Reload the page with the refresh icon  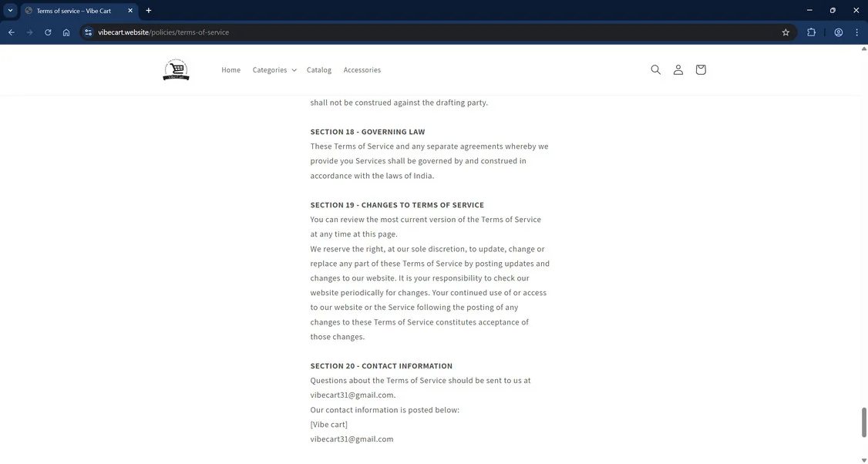coord(48,32)
